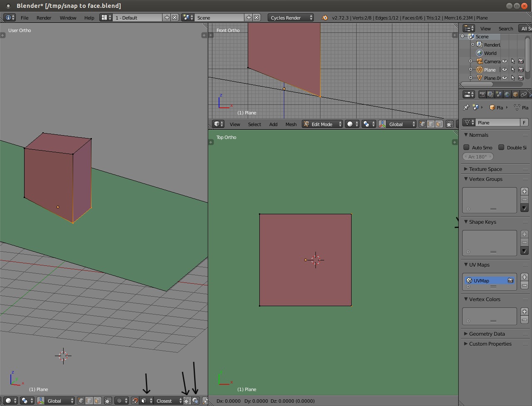Image resolution: width=532 pixels, height=406 pixels.
Task: Open the Render Layers properties tab
Action: point(490,94)
